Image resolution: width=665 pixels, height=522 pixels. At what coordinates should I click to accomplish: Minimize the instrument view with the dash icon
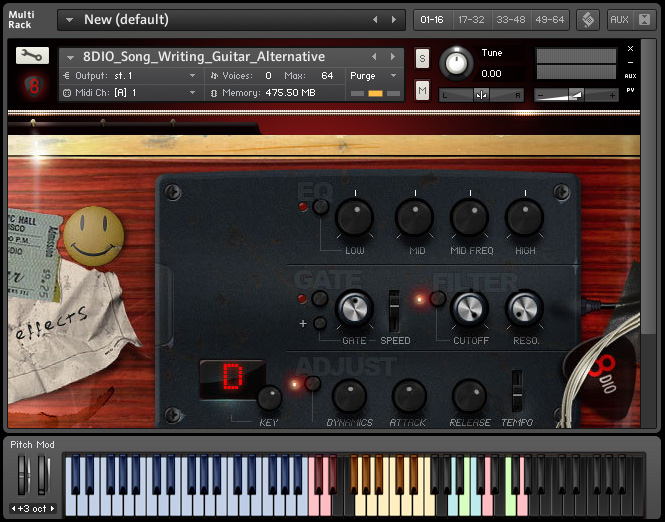tap(631, 62)
